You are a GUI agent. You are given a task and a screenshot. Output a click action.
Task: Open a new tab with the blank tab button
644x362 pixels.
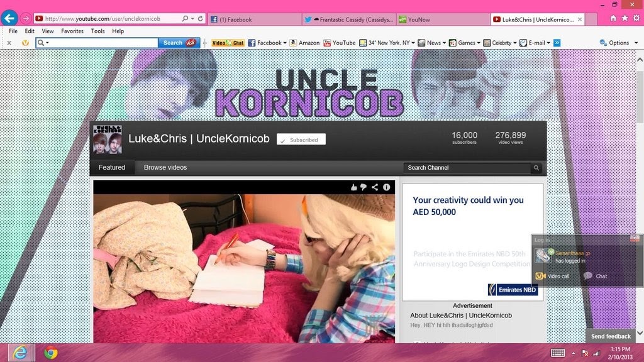point(591,19)
